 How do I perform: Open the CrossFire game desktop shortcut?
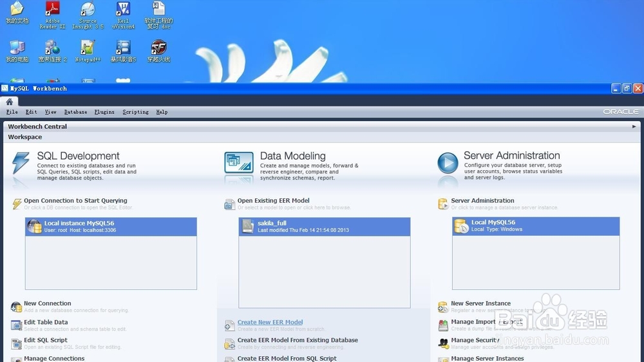[158, 51]
